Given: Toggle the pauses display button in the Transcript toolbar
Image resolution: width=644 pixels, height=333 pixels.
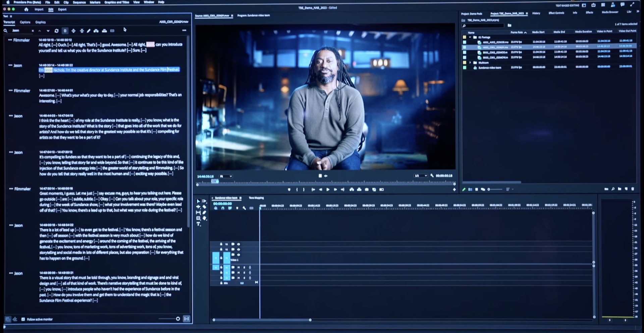Looking at the screenshot, I should click(65, 31).
